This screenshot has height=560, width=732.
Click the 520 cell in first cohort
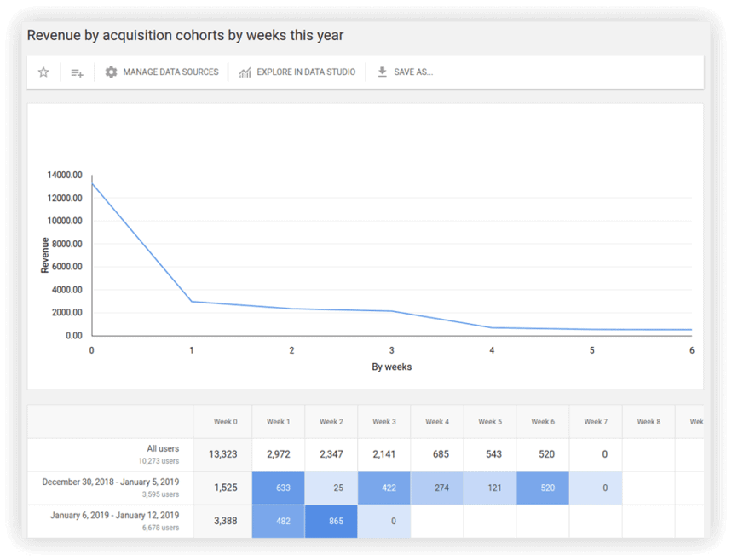543,488
